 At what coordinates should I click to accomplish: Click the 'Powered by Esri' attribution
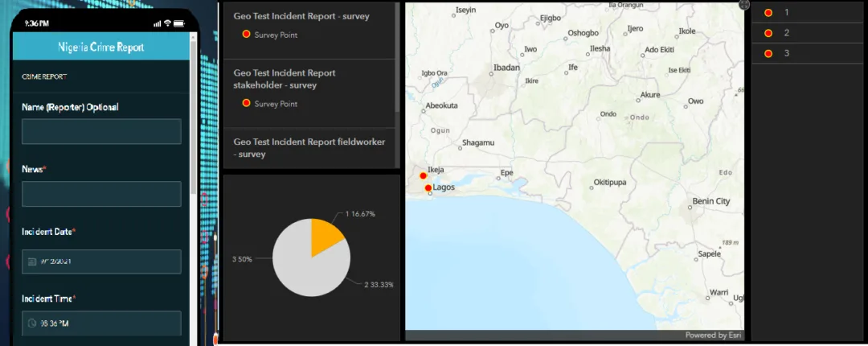pos(714,336)
